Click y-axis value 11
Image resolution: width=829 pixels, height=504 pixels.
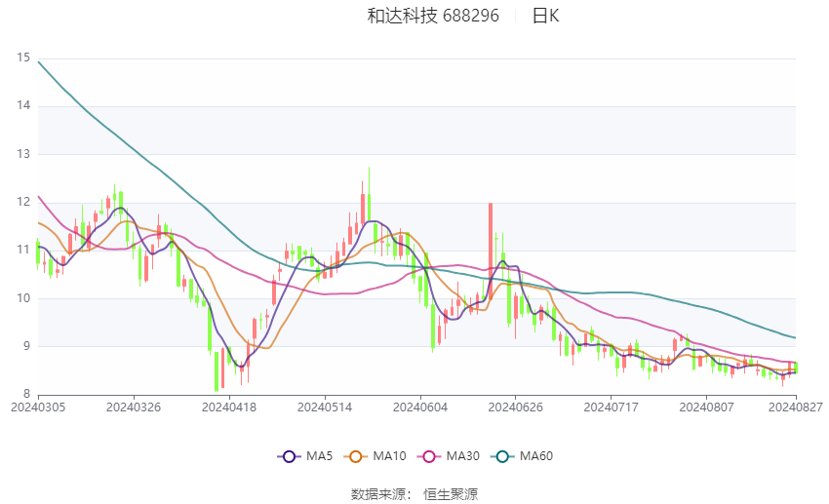(23, 250)
